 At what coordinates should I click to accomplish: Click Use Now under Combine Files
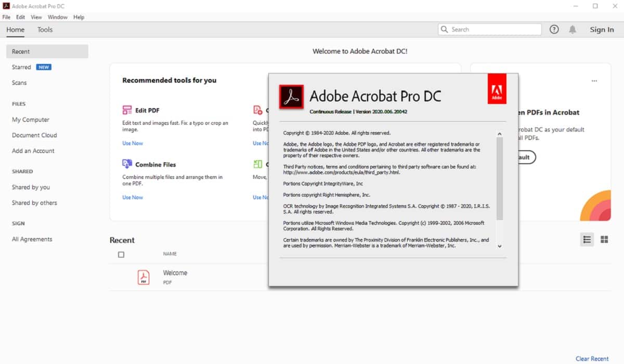coord(133,198)
